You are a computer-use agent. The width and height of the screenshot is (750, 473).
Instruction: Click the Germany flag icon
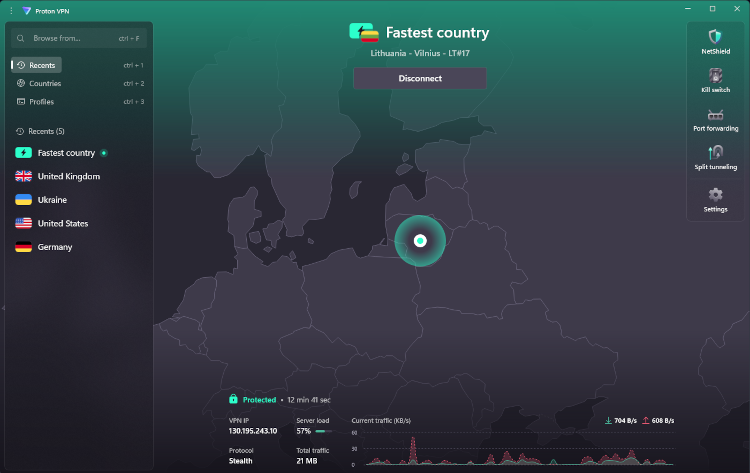23,247
